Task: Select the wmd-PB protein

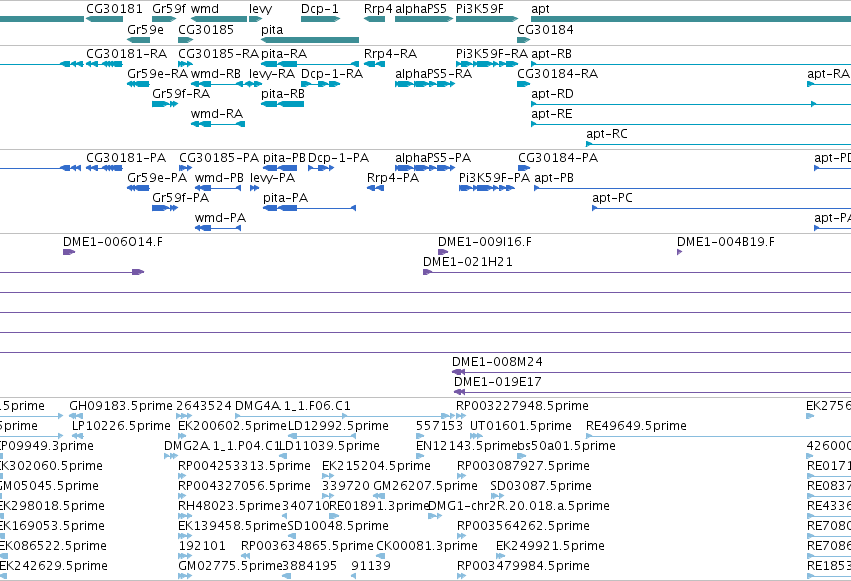Action: (218, 188)
